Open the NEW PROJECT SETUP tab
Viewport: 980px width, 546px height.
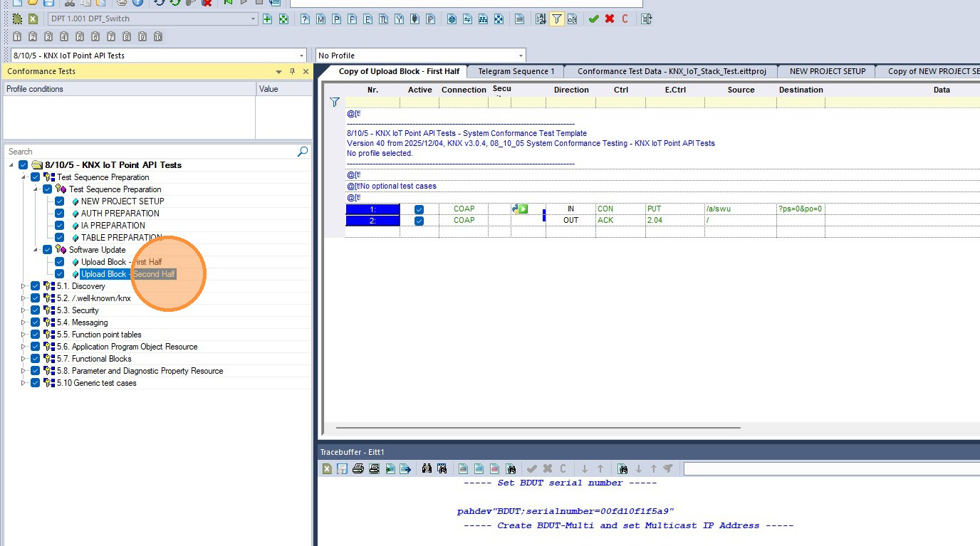click(828, 71)
